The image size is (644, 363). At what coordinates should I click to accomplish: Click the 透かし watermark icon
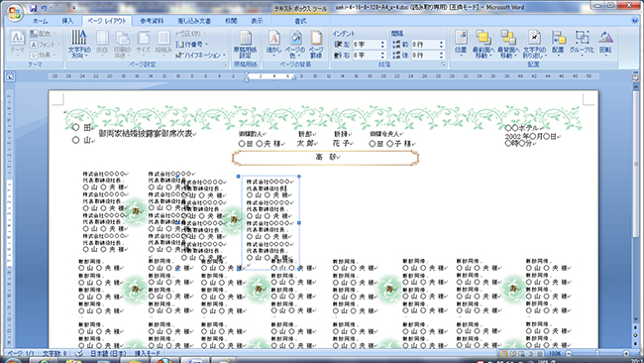[273, 44]
